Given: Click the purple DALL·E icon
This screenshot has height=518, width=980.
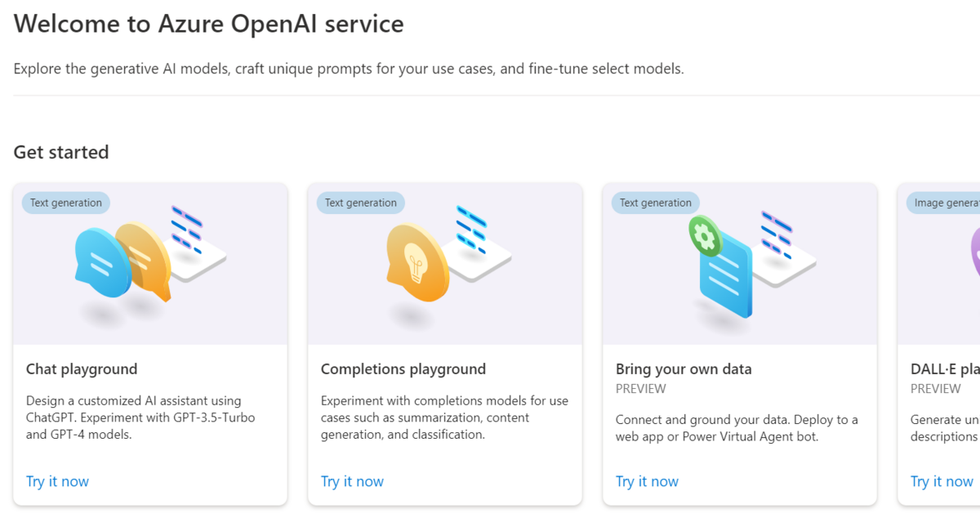Looking at the screenshot, I should 975,253.
